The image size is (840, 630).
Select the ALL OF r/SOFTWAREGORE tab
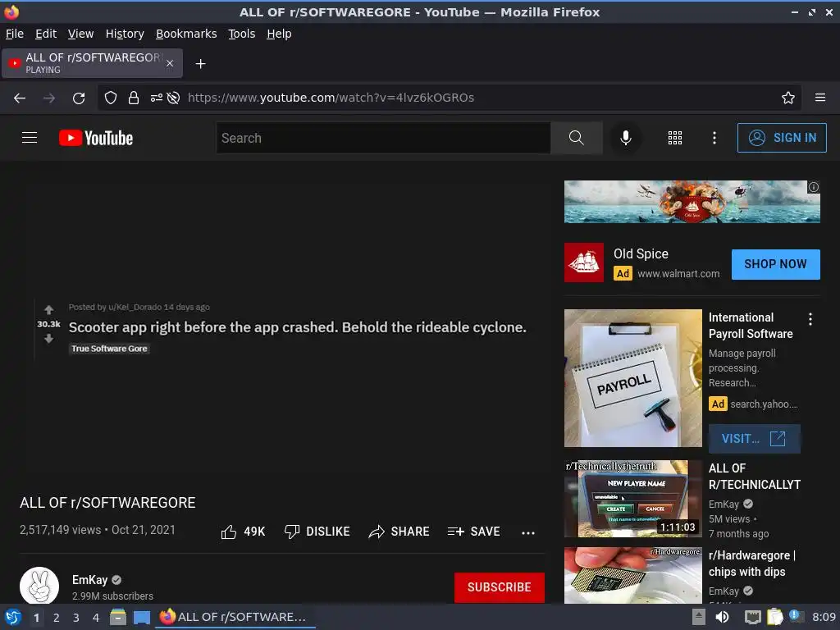click(x=92, y=63)
